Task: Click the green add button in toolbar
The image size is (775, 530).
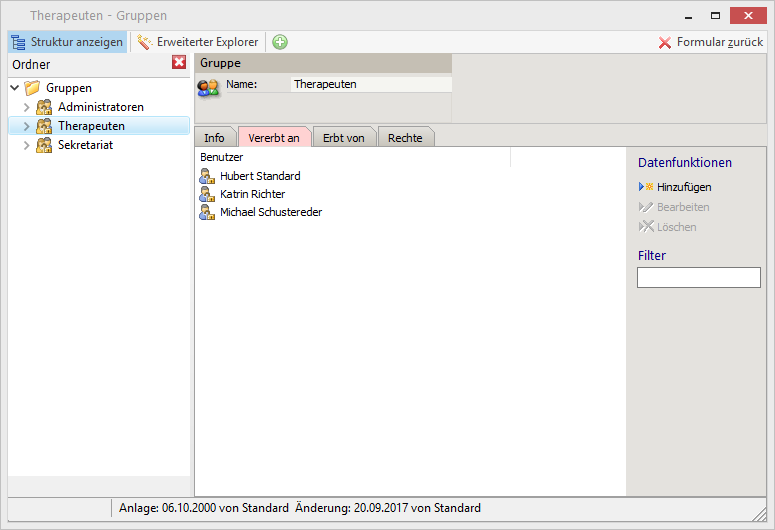Action: pos(280,42)
